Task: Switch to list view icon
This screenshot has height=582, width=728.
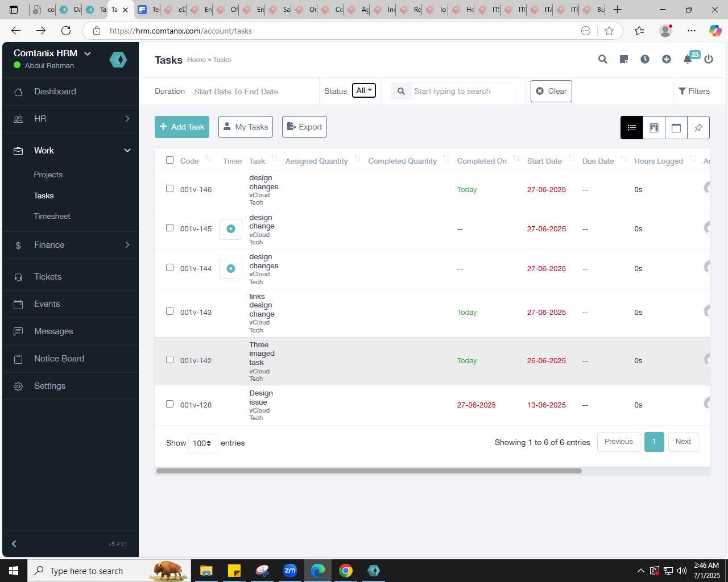Action: pos(632,128)
